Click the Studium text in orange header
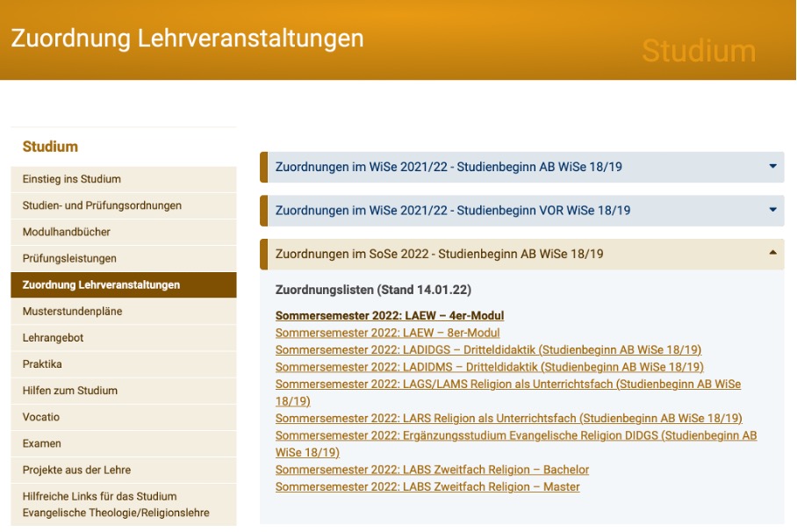This screenshot has height=532, width=797. pos(699,51)
